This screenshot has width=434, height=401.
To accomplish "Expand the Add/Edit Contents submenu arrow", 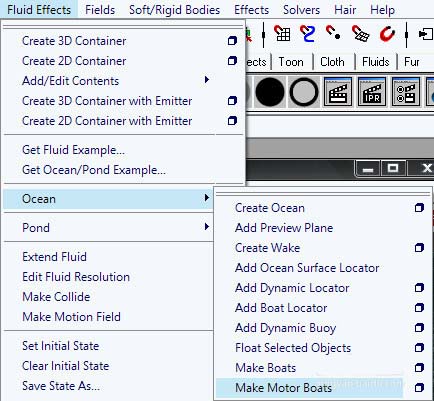I will [207, 80].
